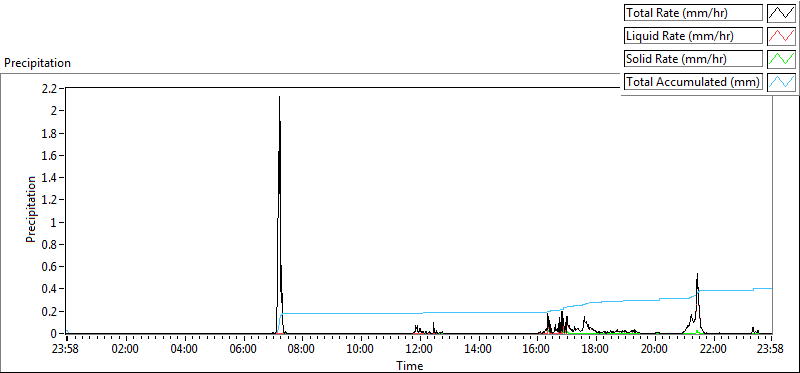Click the 2 y-axis tick label
This screenshot has height=373, width=800.
55,111
